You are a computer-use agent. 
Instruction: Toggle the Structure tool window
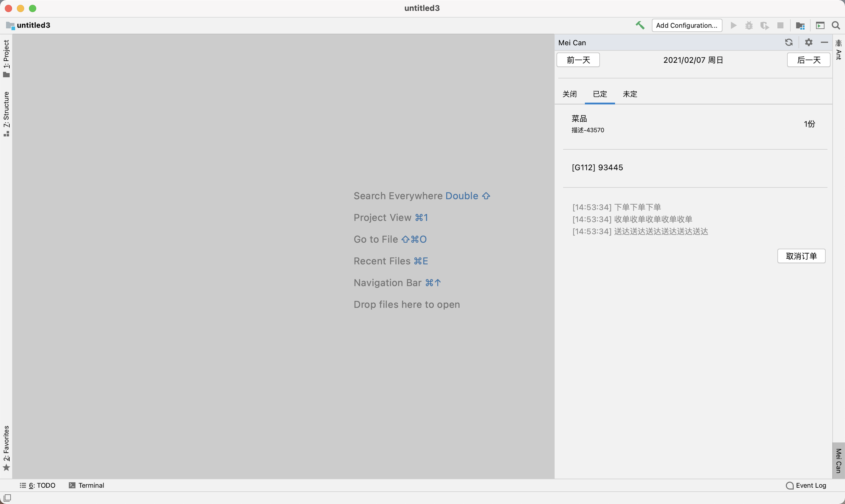(x=6, y=114)
